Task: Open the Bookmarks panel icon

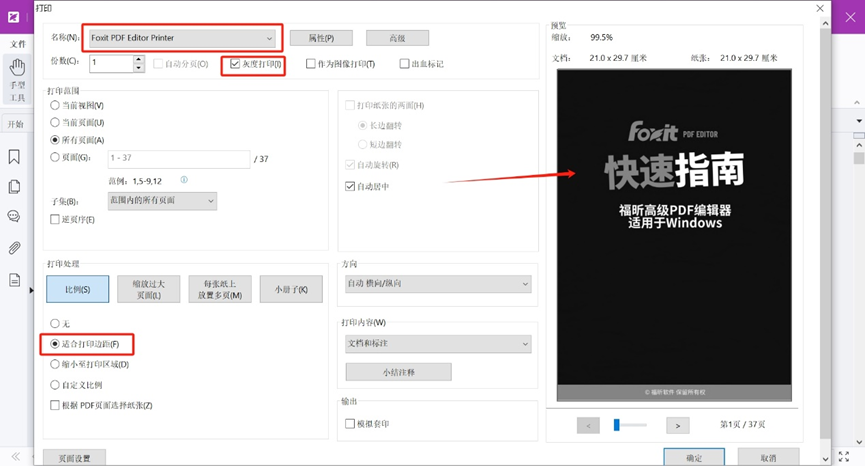Action: (14, 157)
